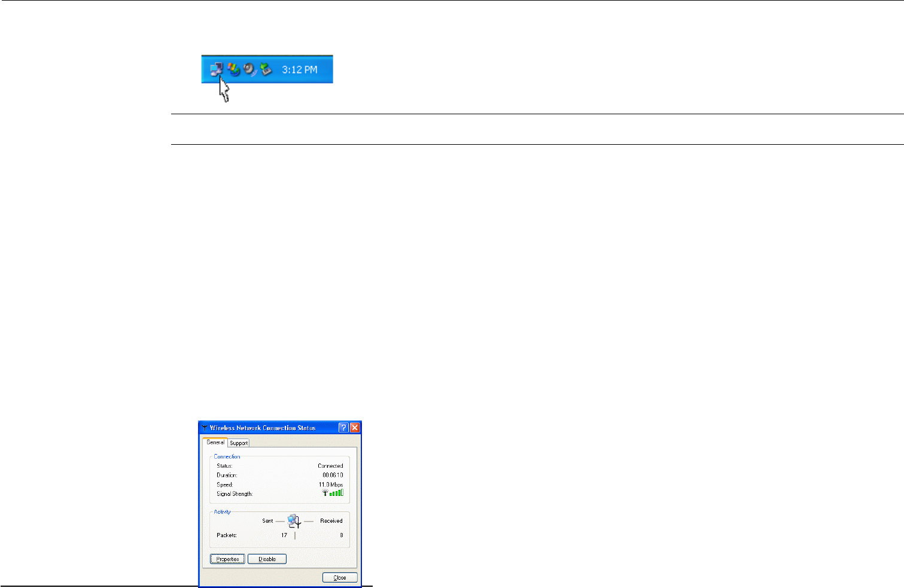Open the network connection tray icon
Screen dimensions: 904x588
point(217,69)
